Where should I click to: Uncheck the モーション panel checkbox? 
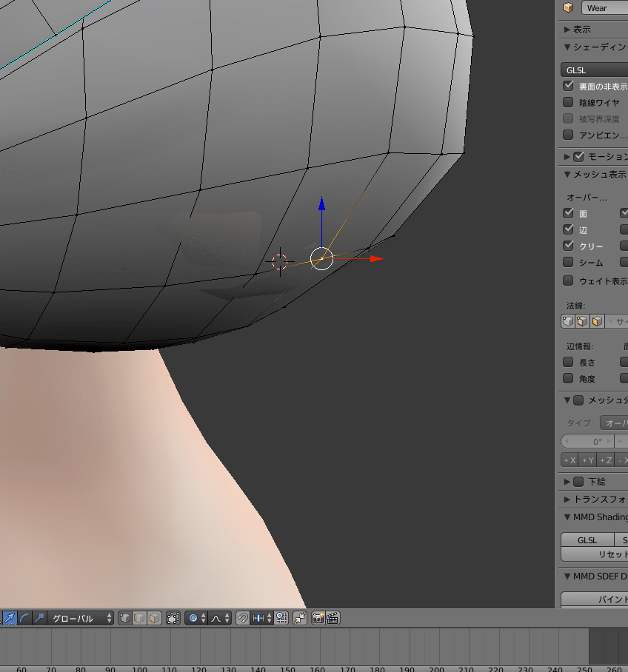(x=578, y=156)
